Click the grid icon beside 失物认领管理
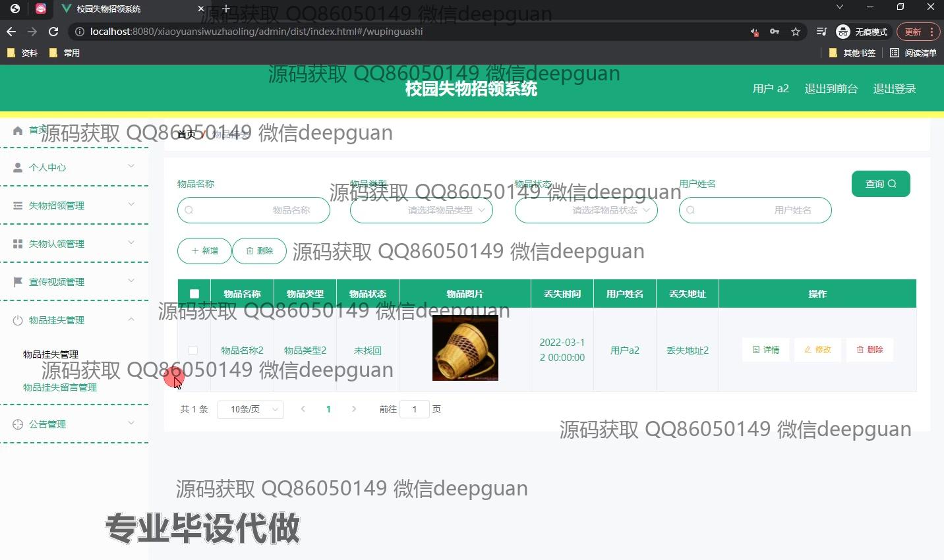944x560 pixels. click(17, 243)
